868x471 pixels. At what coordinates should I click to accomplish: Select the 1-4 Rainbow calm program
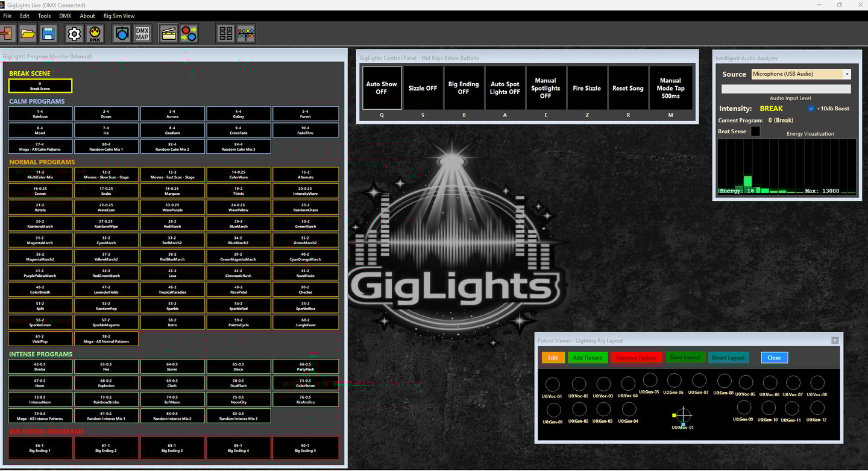(x=40, y=113)
